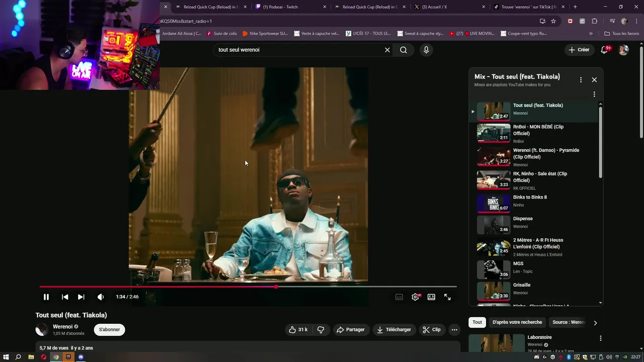Viewport: 644px width, 362px height.
Task: Like the video with thumbs up
Action: point(298,330)
